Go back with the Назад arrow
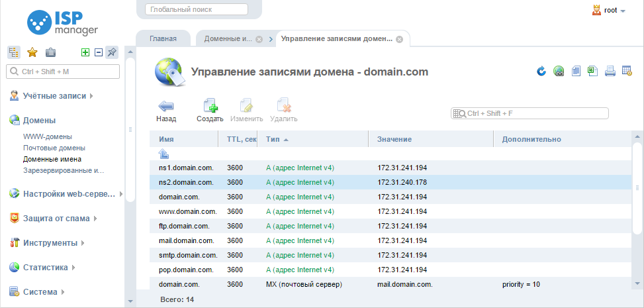 166,107
